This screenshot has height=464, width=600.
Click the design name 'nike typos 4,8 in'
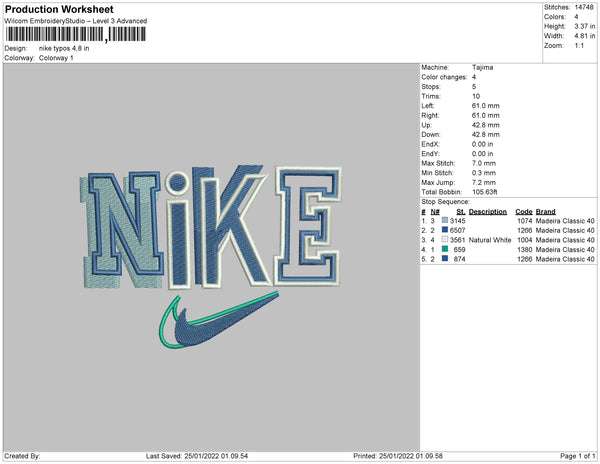64,49
